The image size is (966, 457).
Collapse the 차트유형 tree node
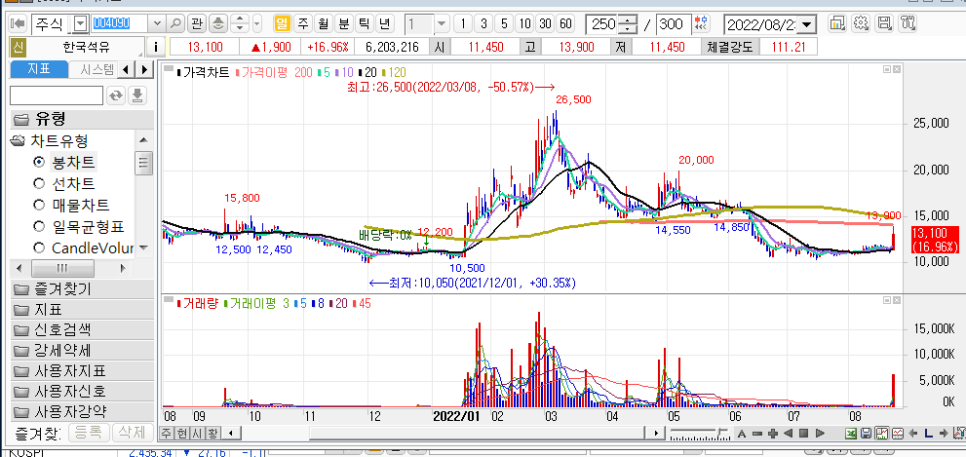18,140
